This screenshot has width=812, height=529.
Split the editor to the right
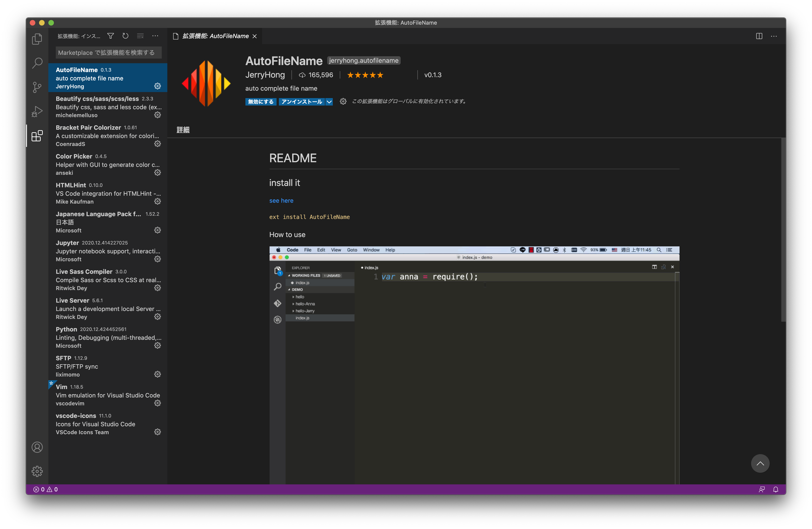[x=759, y=36]
